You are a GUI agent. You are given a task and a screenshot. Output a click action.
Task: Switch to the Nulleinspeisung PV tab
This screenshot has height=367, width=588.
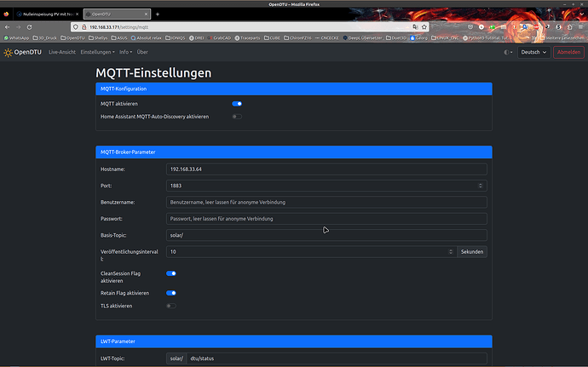pyautogui.click(x=48, y=14)
